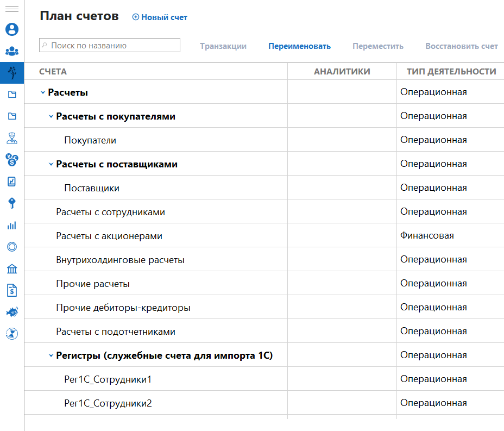Screen dimensions: 504x431
Task: Click the currency coins icon in sidebar
Action: 11,159
